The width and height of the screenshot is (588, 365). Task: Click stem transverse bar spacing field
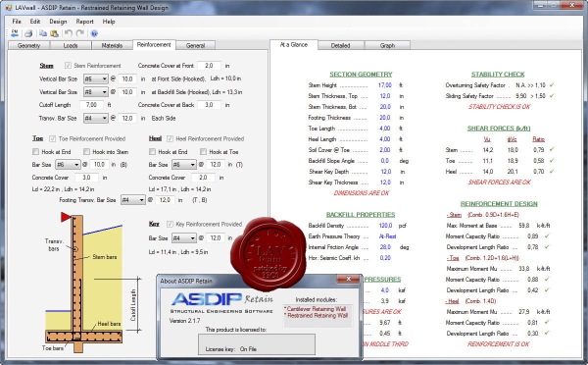pos(127,119)
